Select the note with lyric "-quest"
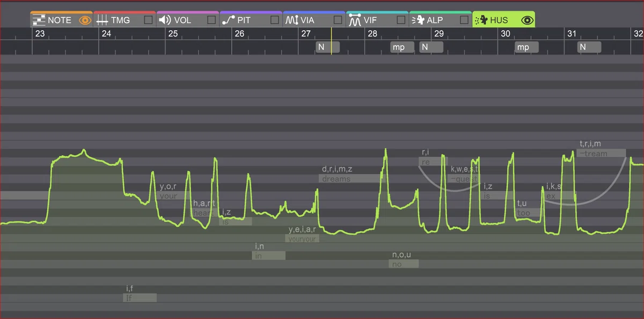The height and width of the screenshot is (319, 644). click(x=464, y=179)
